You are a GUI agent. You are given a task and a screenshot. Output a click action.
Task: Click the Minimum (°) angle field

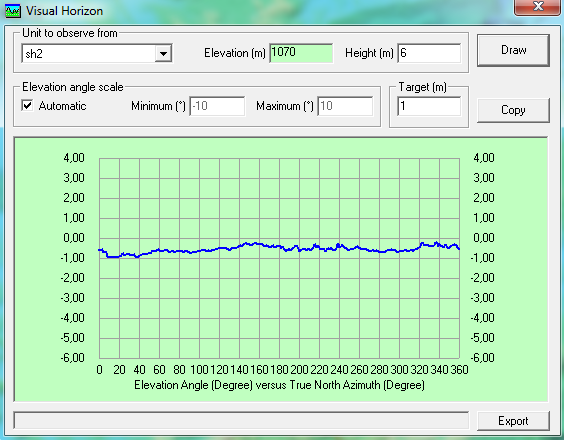tap(217, 106)
